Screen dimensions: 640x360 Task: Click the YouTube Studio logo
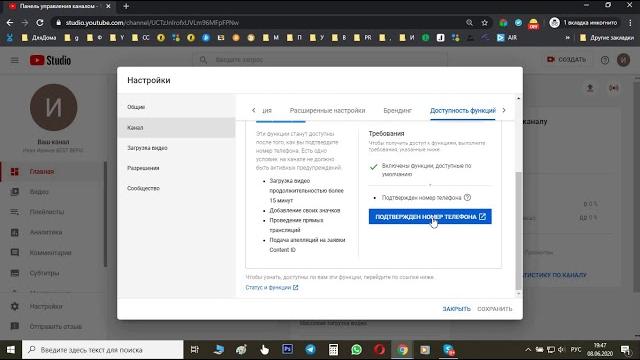coord(50,60)
